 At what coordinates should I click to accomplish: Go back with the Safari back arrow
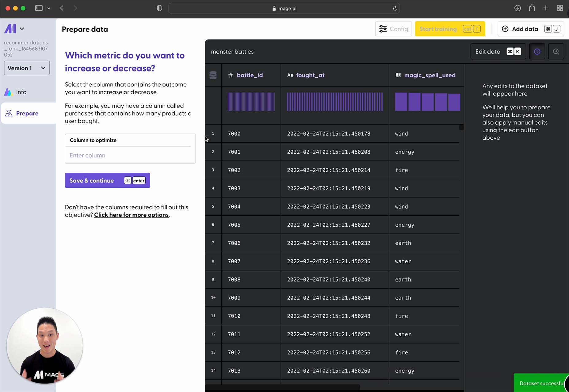coord(62,8)
